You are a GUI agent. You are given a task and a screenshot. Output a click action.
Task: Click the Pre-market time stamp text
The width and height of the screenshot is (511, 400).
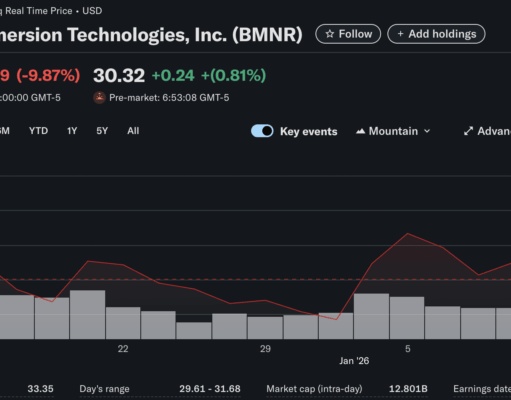[x=169, y=98]
